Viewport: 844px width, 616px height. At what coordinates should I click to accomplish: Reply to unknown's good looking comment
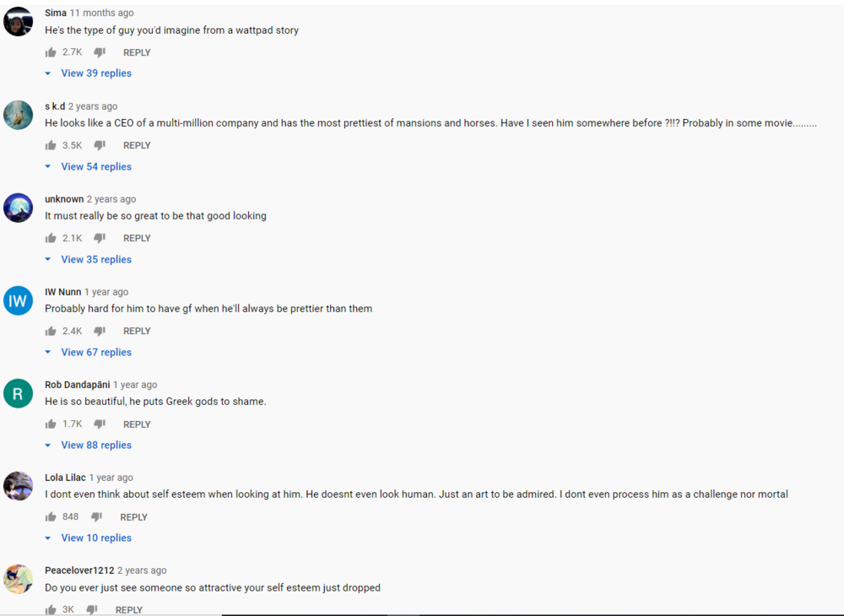[x=137, y=238]
